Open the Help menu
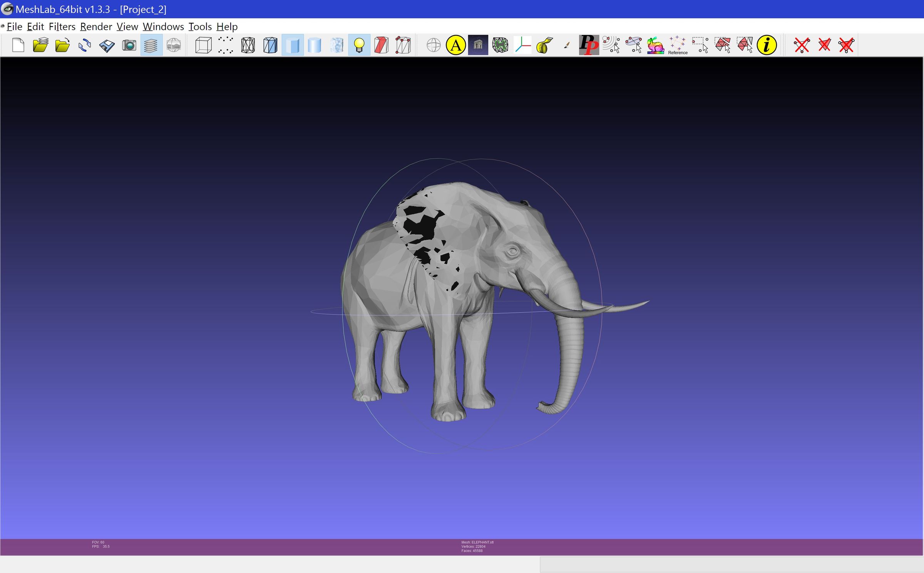 pyautogui.click(x=227, y=27)
